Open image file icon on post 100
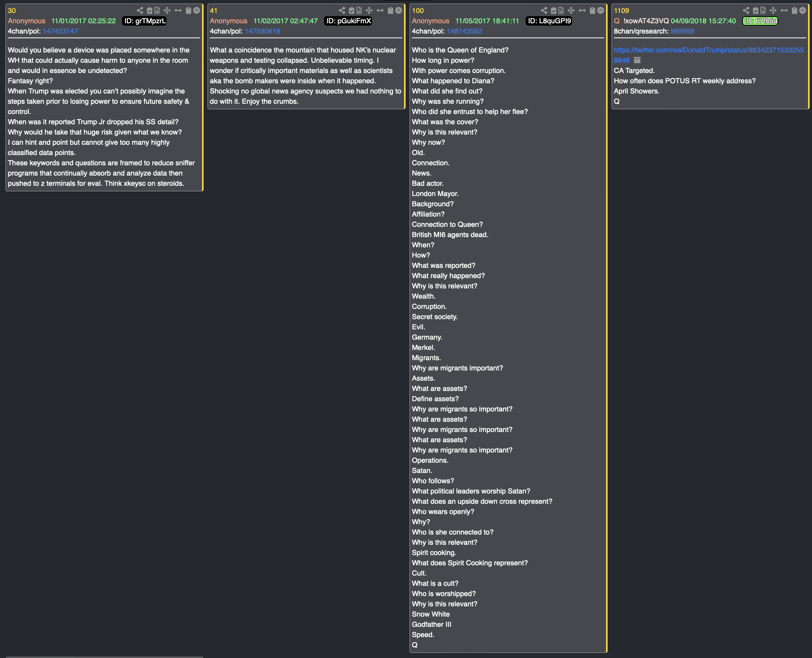The image size is (812, 658). tap(561, 11)
